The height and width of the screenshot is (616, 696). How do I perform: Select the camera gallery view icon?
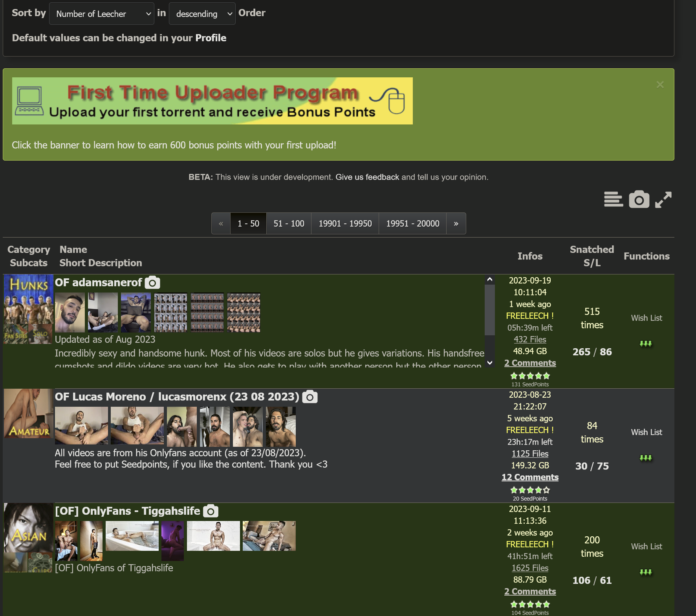click(638, 199)
